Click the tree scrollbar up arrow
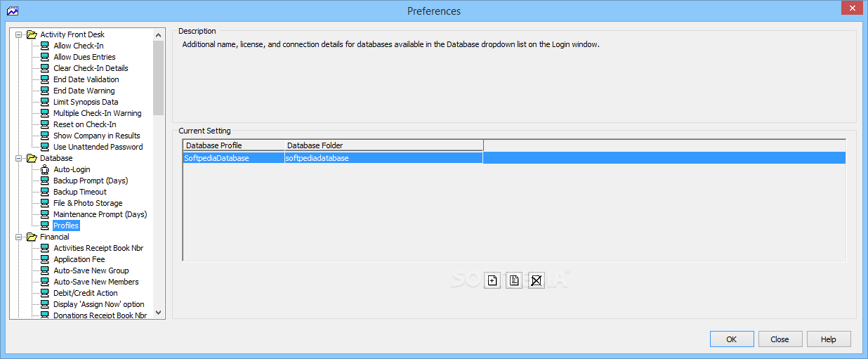The image size is (868, 359). point(159,34)
